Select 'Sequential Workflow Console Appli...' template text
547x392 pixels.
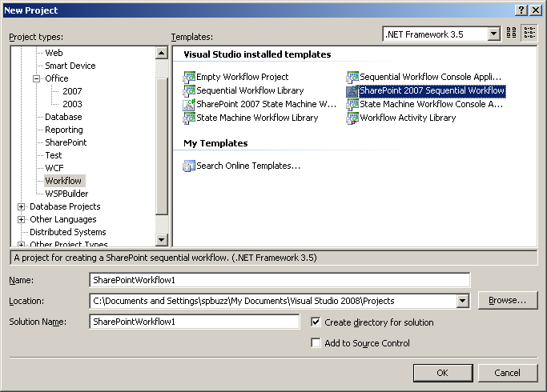(x=431, y=77)
